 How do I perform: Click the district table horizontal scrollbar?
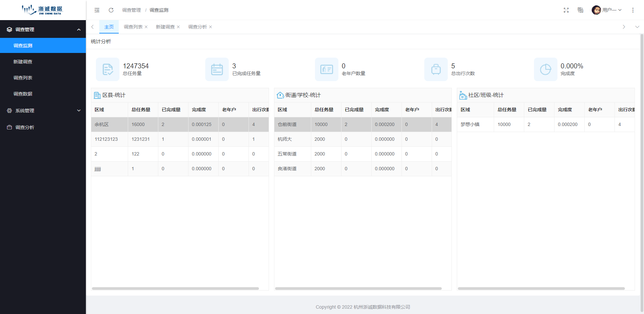[x=175, y=289]
